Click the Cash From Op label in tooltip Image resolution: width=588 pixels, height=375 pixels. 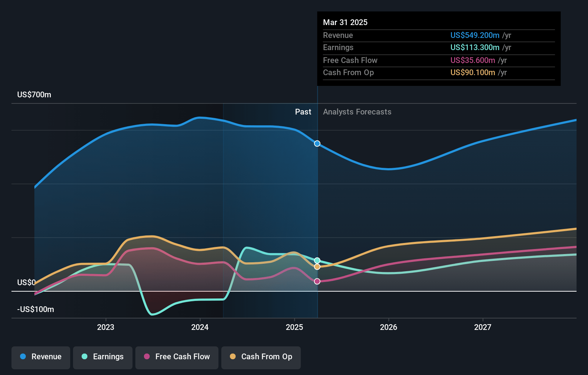point(348,72)
